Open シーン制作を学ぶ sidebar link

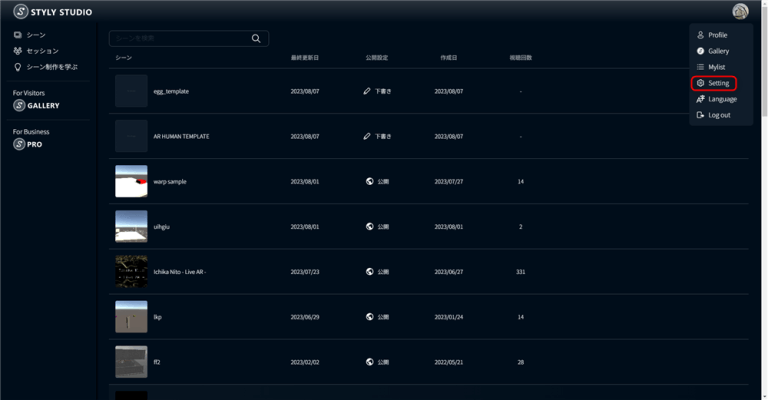(x=51, y=67)
